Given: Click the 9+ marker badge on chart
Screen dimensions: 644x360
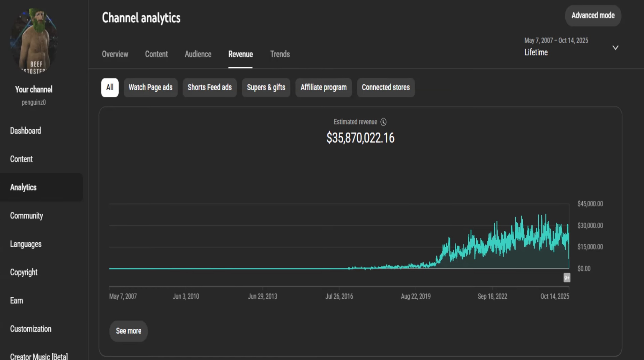Looking at the screenshot, I should 566,278.
